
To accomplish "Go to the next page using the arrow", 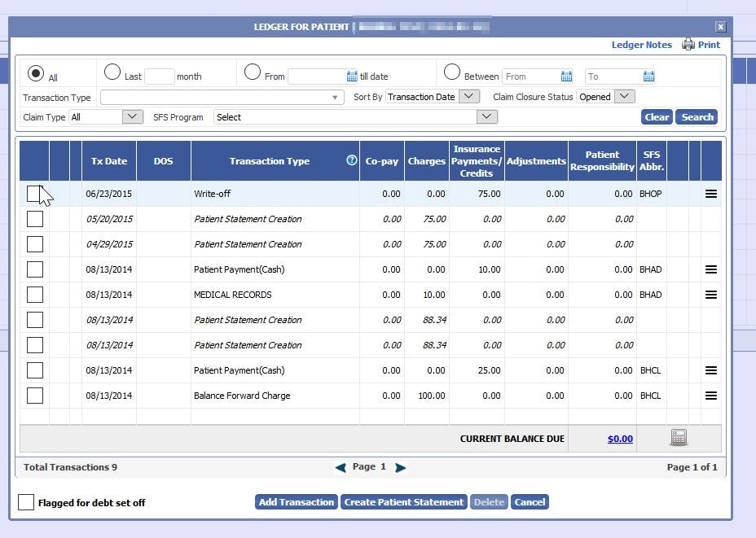I will pos(400,466).
